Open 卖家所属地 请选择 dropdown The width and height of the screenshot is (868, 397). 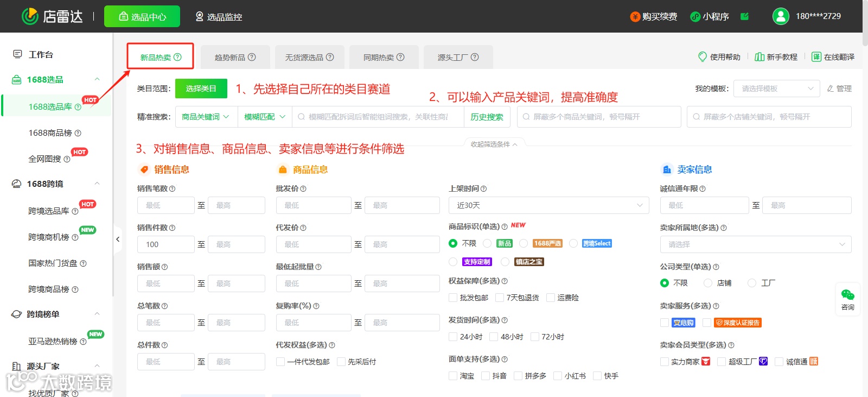pyautogui.click(x=756, y=244)
